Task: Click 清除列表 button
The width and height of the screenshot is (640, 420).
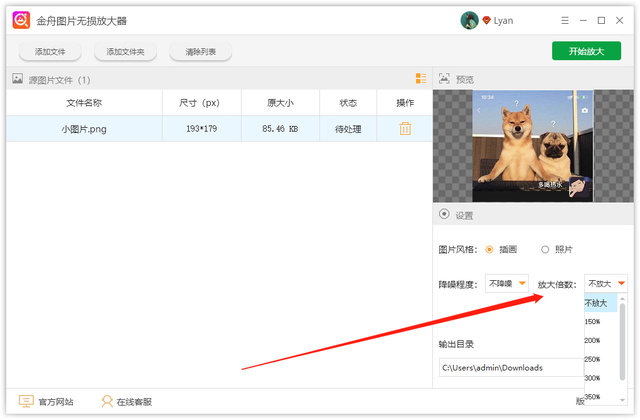Action: tap(200, 52)
